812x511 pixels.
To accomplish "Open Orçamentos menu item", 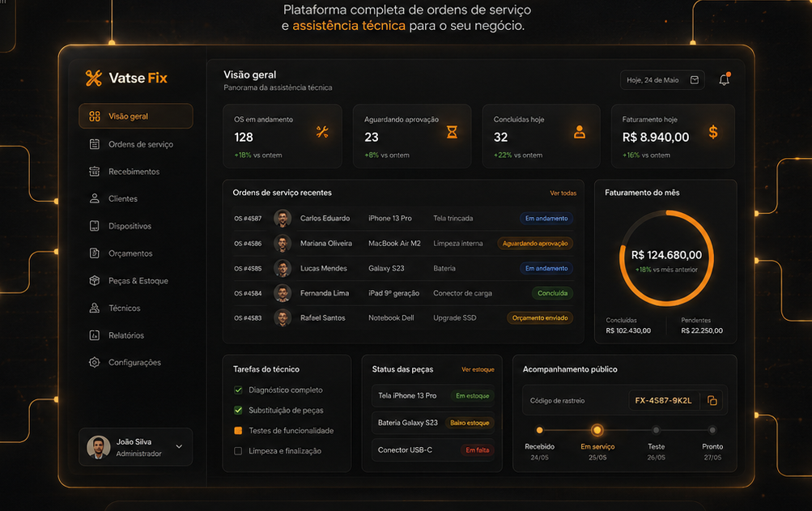I will coord(136,253).
